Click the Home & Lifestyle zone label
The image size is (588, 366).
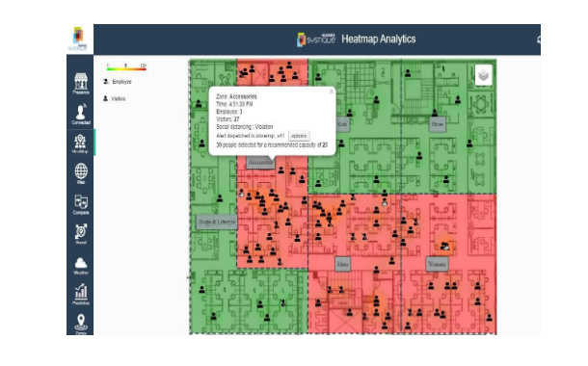217,222
